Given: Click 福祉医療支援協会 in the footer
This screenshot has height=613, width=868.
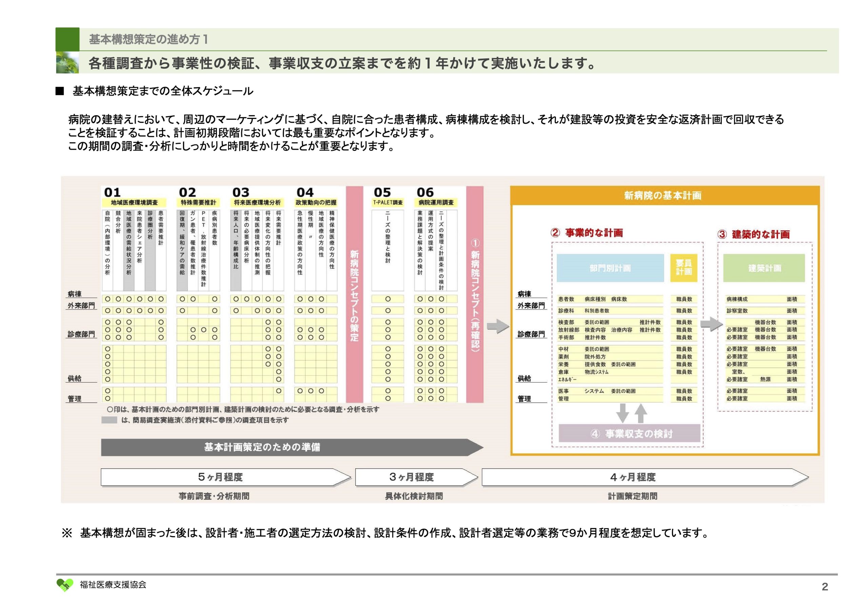Looking at the screenshot, I should 113,584.
